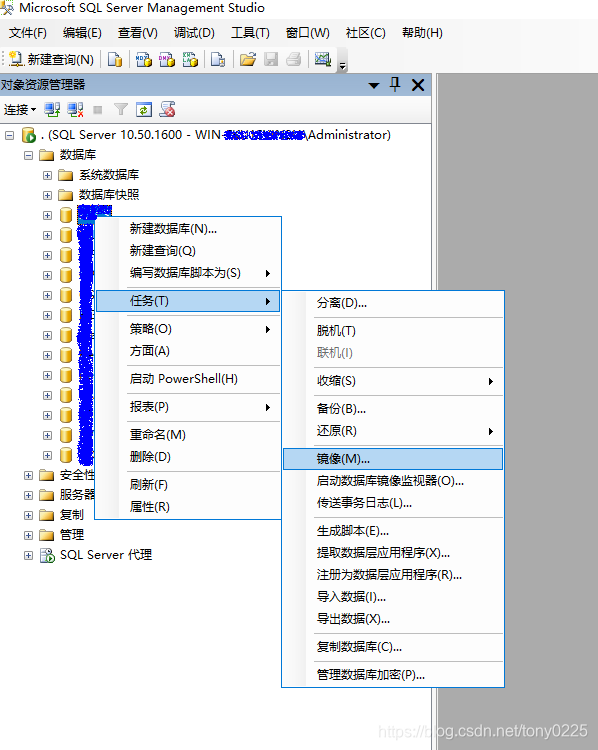The height and width of the screenshot is (750, 598).
Task: Click the 复制 folder icon
Action: [x=46, y=515]
